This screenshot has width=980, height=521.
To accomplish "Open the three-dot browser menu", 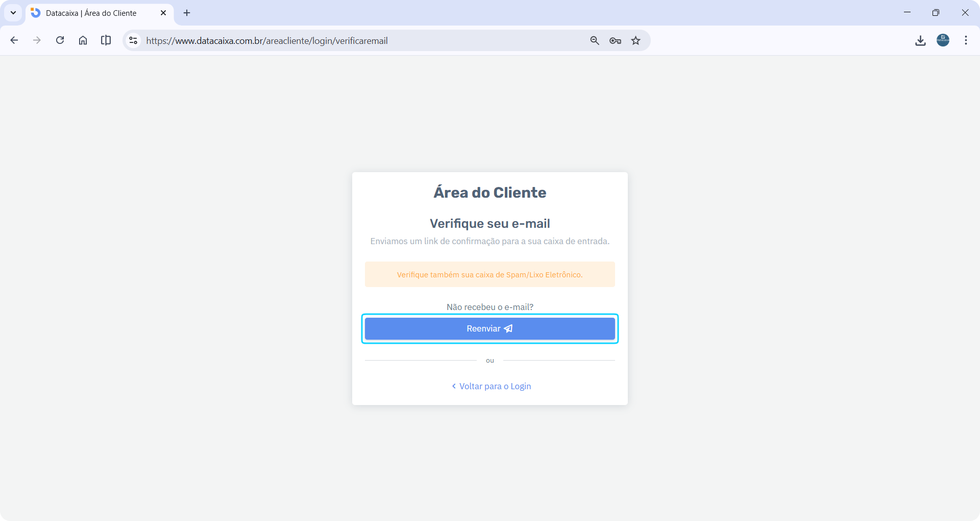I will [966, 40].
